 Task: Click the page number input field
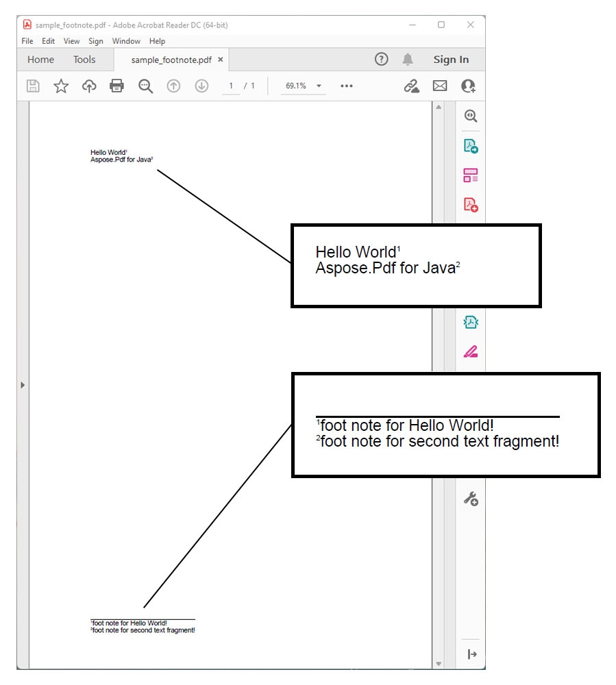tap(230, 86)
